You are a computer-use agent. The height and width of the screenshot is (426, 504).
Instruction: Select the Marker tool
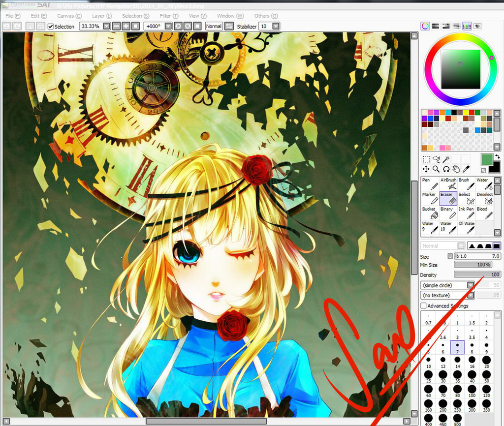430,198
